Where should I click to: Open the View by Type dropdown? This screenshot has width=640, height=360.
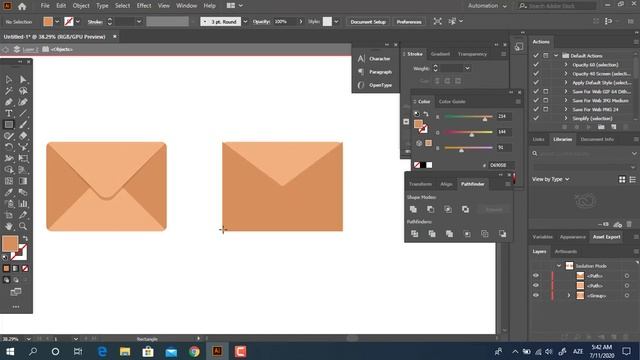pos(551,179)
